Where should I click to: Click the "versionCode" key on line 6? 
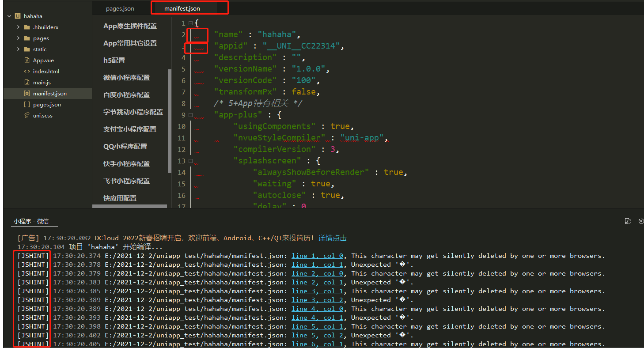click(245, 80)
